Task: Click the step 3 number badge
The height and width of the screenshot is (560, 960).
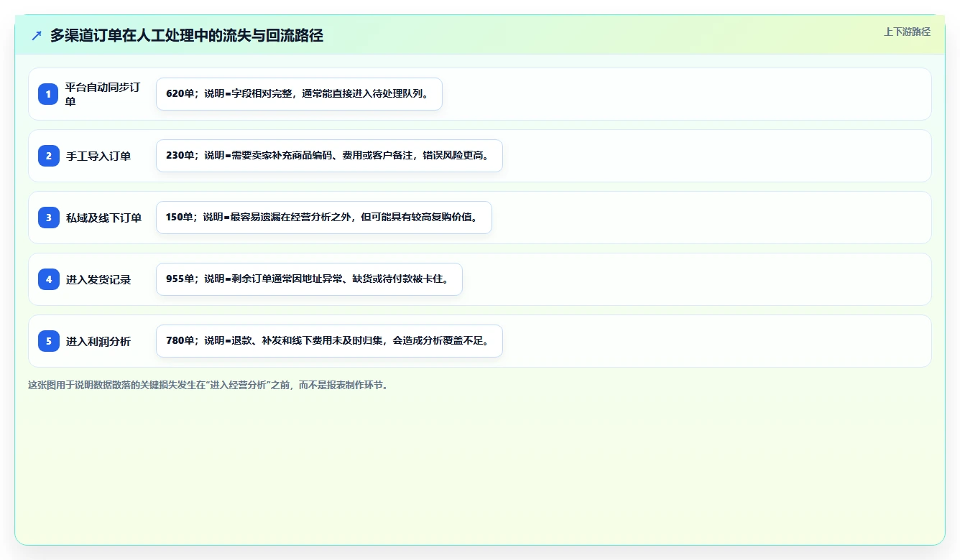Action: [49, 218]
